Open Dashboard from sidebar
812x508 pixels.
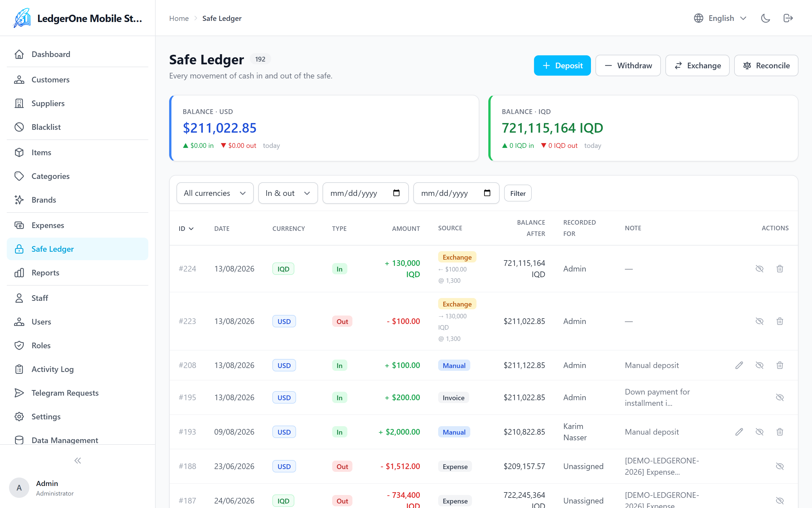point(78,54)
